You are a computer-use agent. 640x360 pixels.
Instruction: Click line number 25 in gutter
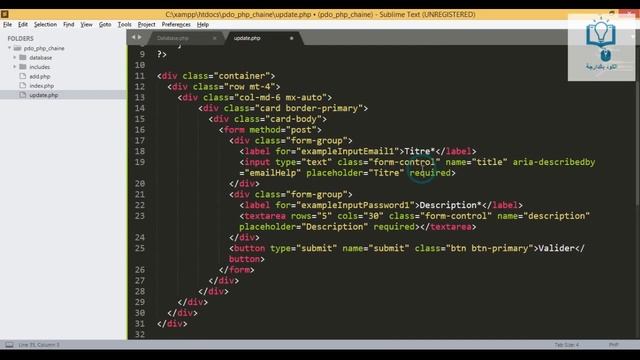140,248
